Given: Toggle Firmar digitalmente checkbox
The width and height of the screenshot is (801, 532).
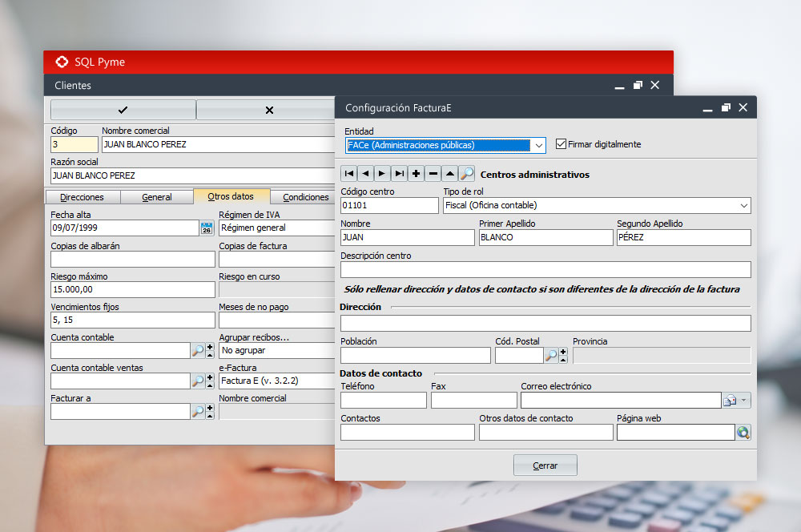Looking at the screenshot, I should [x=561, y=144].
